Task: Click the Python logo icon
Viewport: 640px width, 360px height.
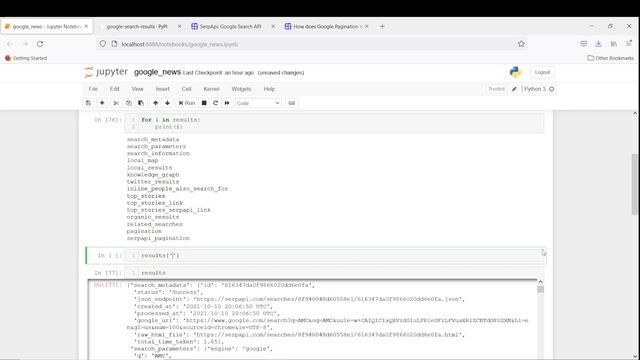Action: coord(515,72)
